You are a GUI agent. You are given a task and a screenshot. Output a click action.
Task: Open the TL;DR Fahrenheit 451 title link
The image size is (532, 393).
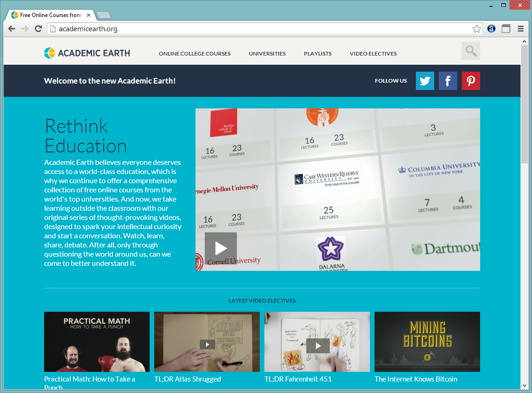[298, 379]
